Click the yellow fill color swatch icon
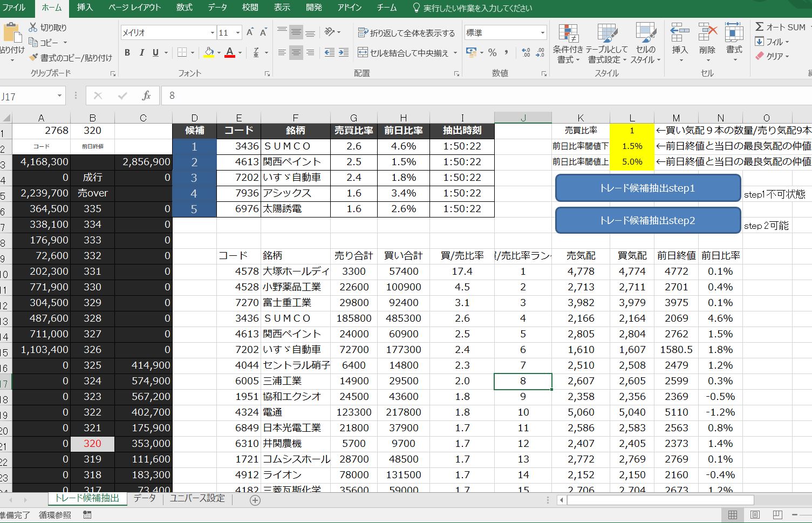Screen dimensions: 812x523 (x=209, y=52)
